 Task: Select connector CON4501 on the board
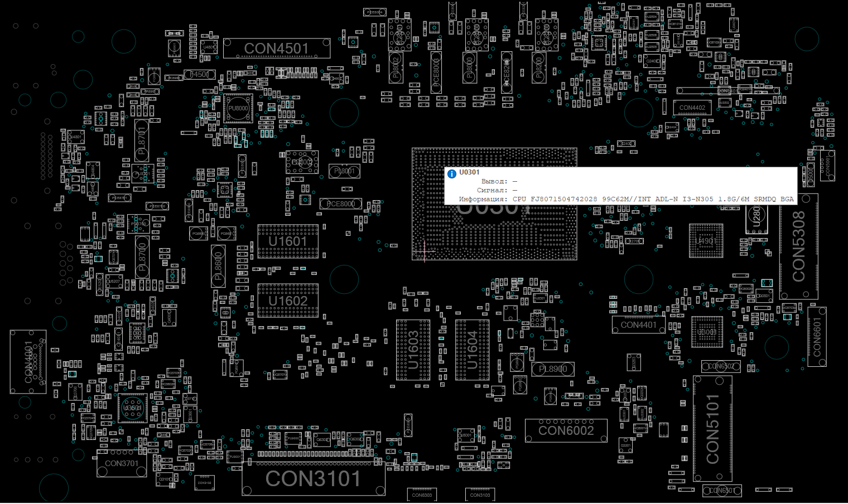(x=277, y=49)
